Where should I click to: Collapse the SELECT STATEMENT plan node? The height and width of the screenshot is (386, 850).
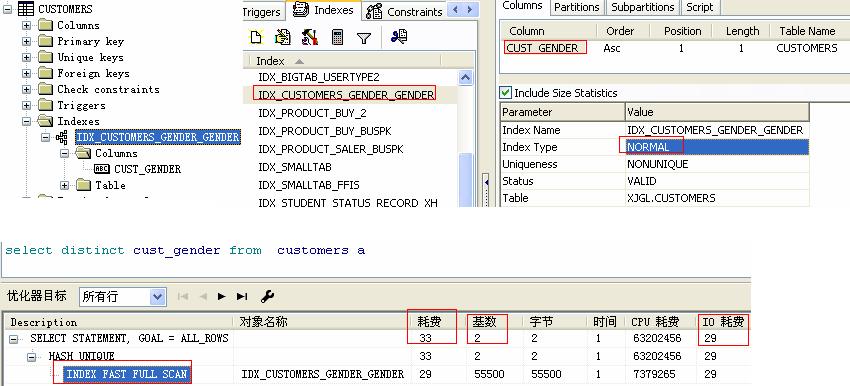tap(14, 339)
